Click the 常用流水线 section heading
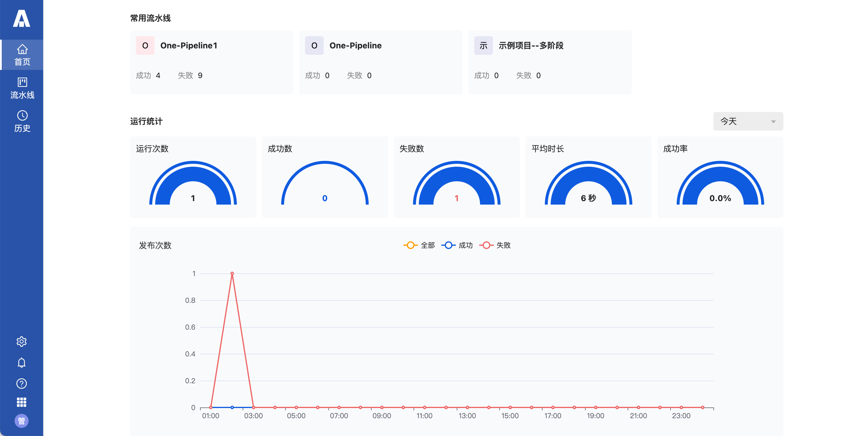The image size is (868, 436). [x=150, y=18]
